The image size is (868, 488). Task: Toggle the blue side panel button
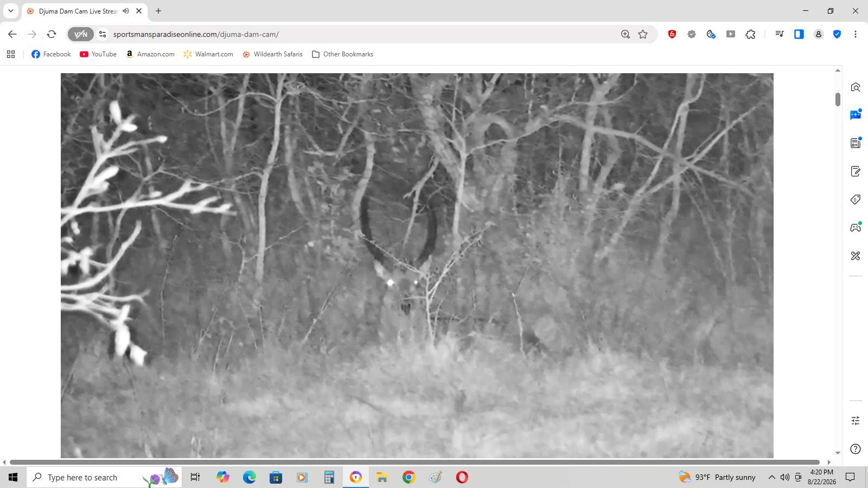tap(799, 34)
